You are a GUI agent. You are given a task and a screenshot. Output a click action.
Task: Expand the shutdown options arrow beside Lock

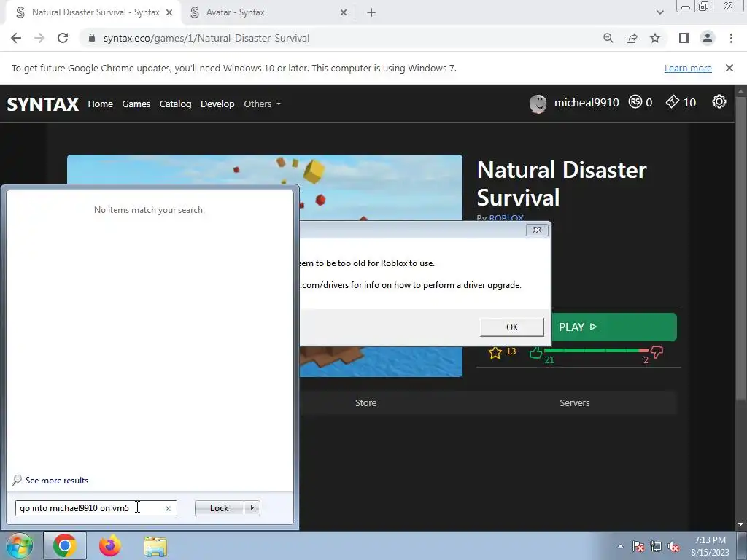click(x=252, y=508)
